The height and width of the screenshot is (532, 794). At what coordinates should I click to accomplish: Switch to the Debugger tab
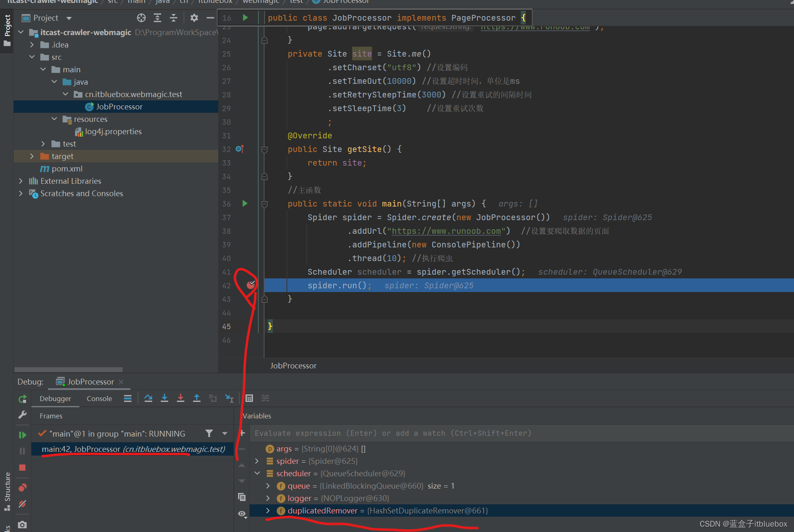point(55,399)
